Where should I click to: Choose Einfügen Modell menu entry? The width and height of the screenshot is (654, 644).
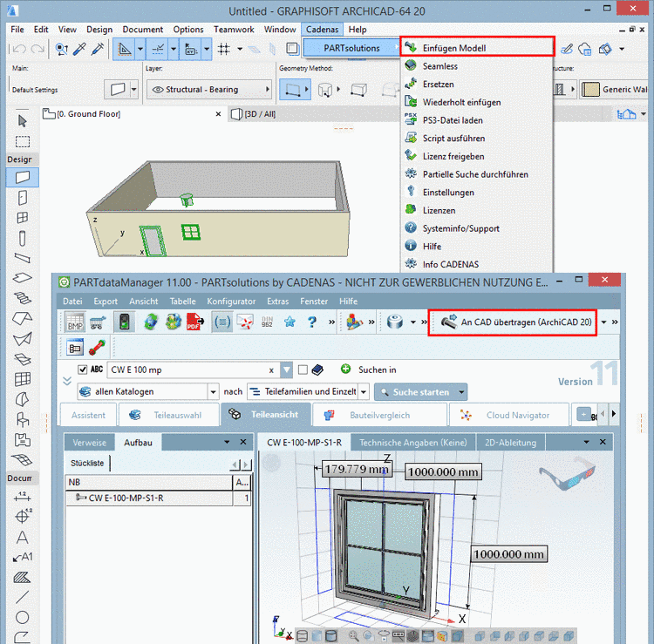[477, 48]
